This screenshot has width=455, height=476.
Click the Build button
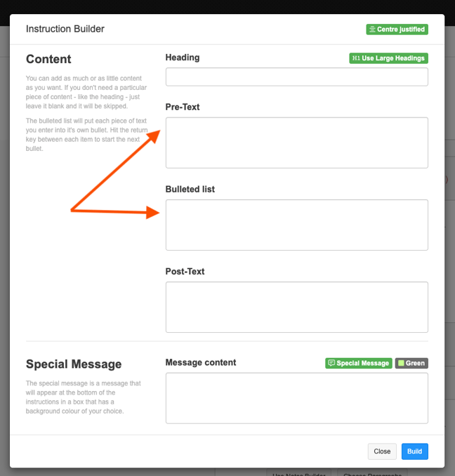point(415,451)
